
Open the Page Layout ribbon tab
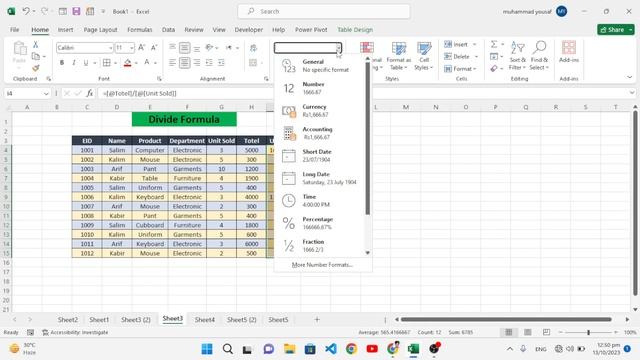pos(100,30)
